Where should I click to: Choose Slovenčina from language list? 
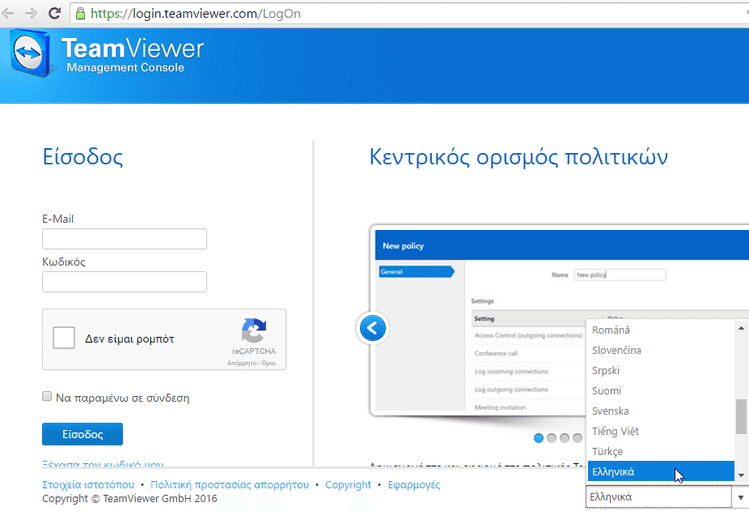(661, 350)
